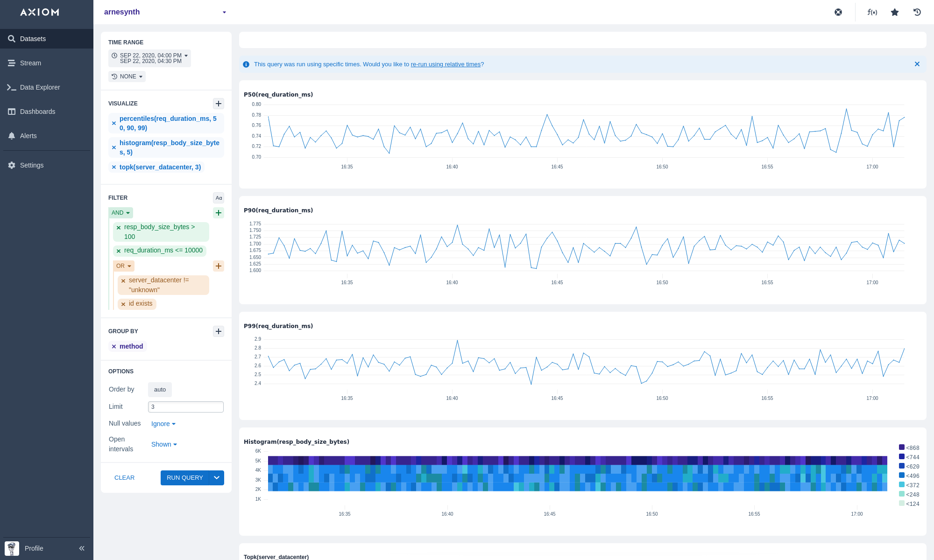Click the help lifebuoy icon

pyautogui.click(x=838, y=12)
